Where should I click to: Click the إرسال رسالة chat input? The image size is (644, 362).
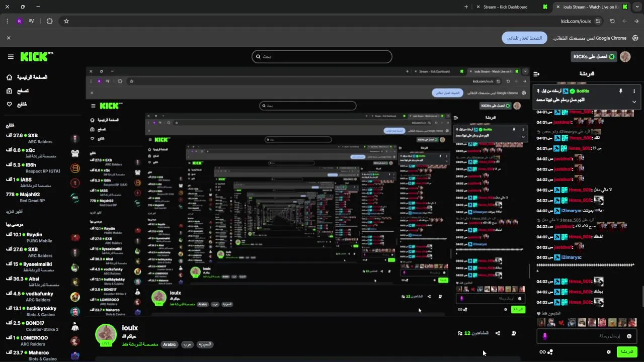point(587,336)
